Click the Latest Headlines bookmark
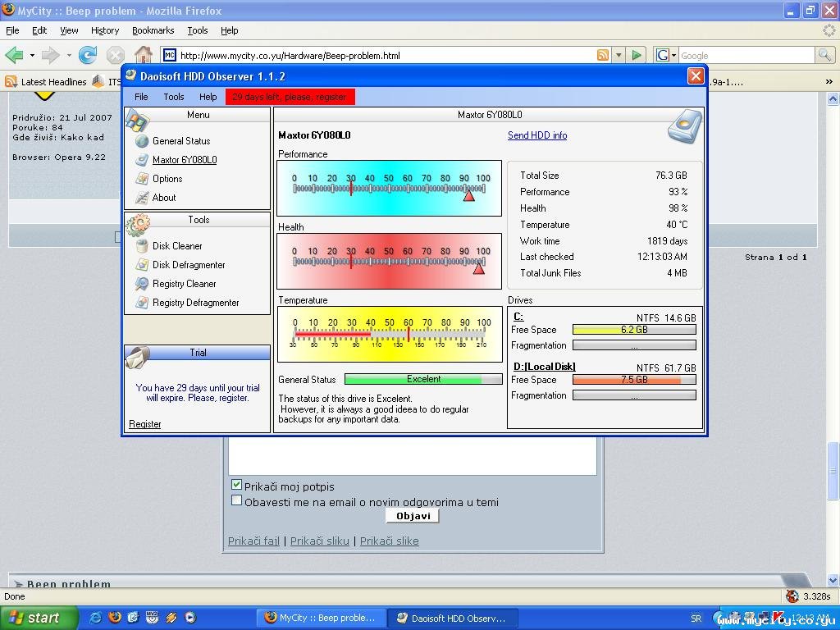Screen dimensions: 840x630 pyautogui.click(x=46, y=82)
